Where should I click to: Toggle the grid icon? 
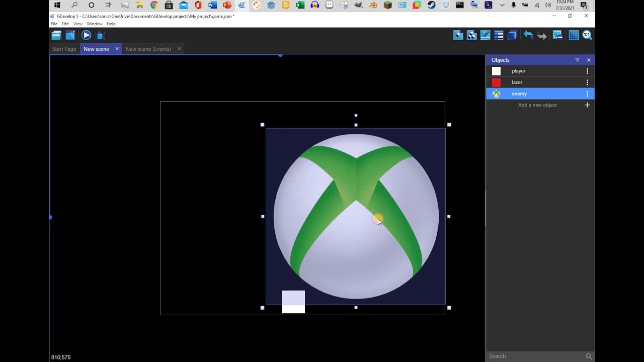coord(574,35)
